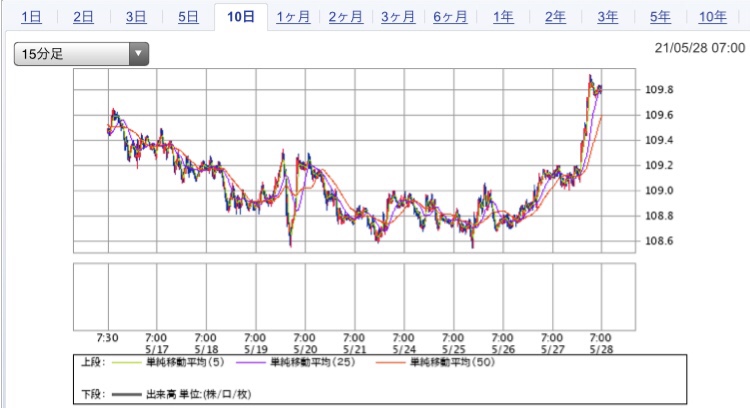Click the 5/26 date axis label
Screen dimensions: 750x408
[503, 349]
